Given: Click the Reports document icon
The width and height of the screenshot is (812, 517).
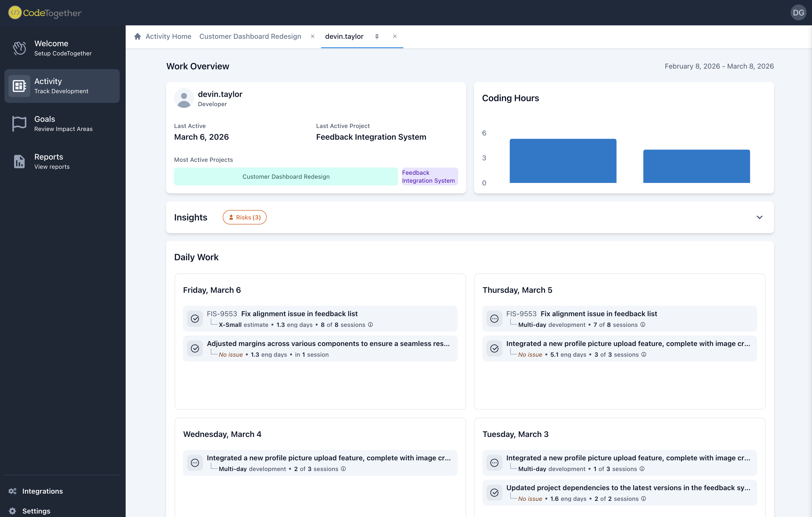Looking at the screenshot, I should tap(19, 162).
